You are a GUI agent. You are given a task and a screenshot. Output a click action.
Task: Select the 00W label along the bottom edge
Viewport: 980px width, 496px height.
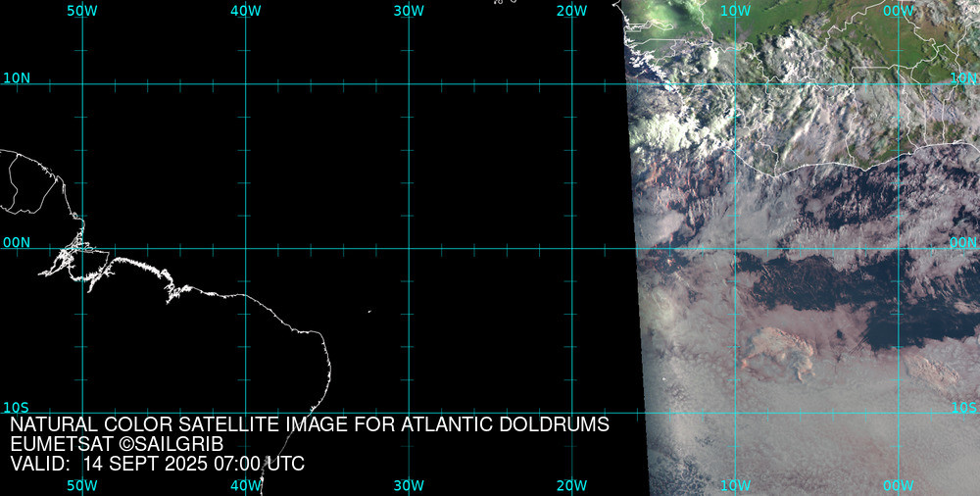click(x=899, y=485)
